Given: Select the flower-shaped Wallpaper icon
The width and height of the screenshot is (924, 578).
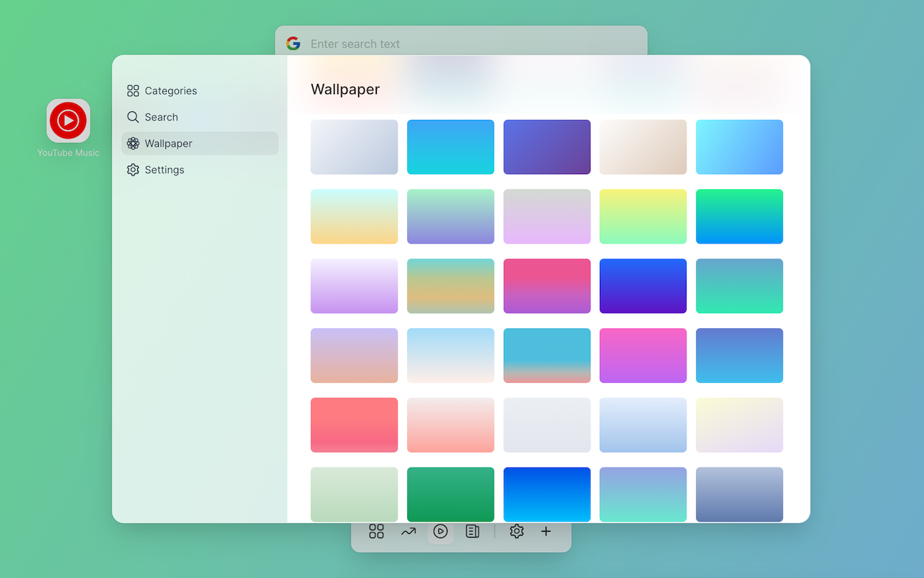Looking at the screenshot, I should pos(133,143).
